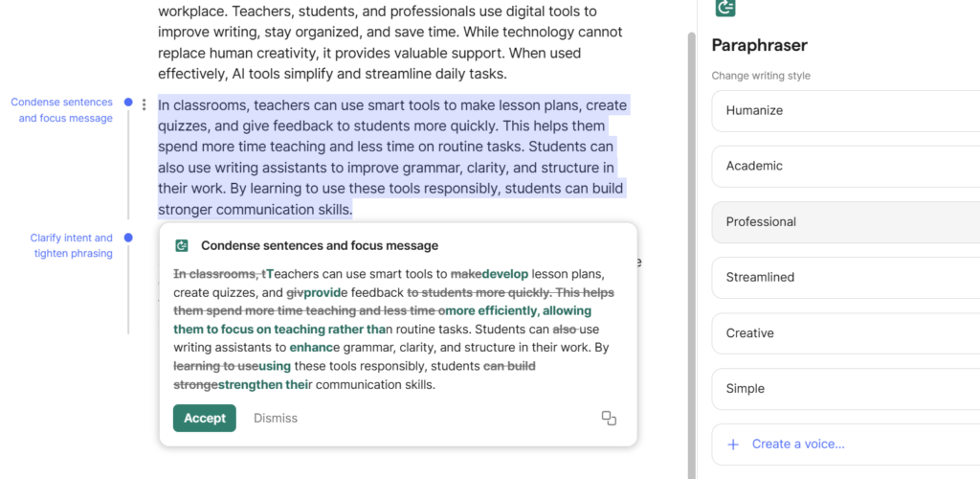Viewport: 980px width, 479px height.
Task: Click the document vertical scrollbar
Action: 692,239
